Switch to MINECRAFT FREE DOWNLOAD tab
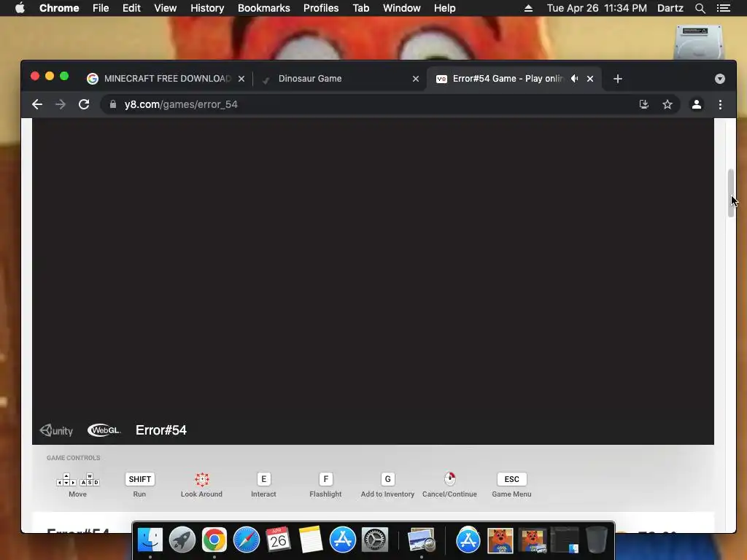The image size is (747, 560). point(167,79)
